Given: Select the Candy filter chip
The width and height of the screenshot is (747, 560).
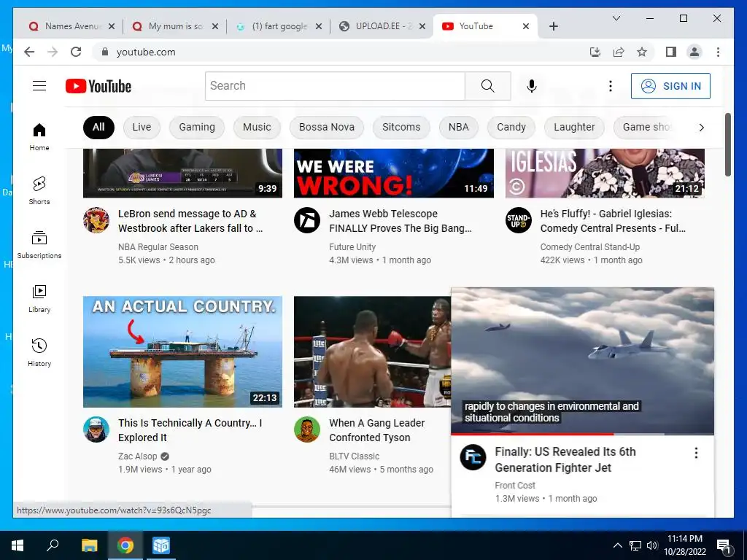Looking at the screenshot, I should tap(511, 127).
